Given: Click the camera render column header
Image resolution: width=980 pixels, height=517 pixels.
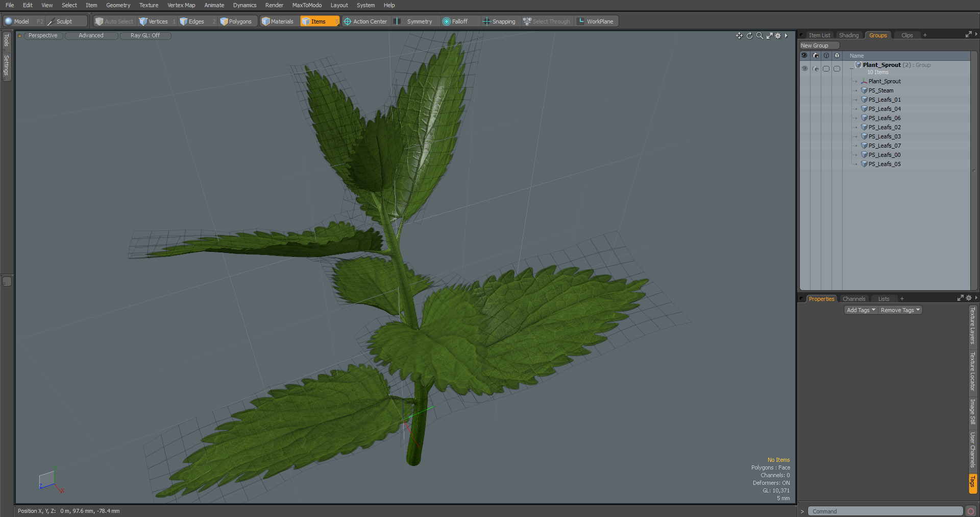Looking at the screenshot, I should (x=816, y=56).
